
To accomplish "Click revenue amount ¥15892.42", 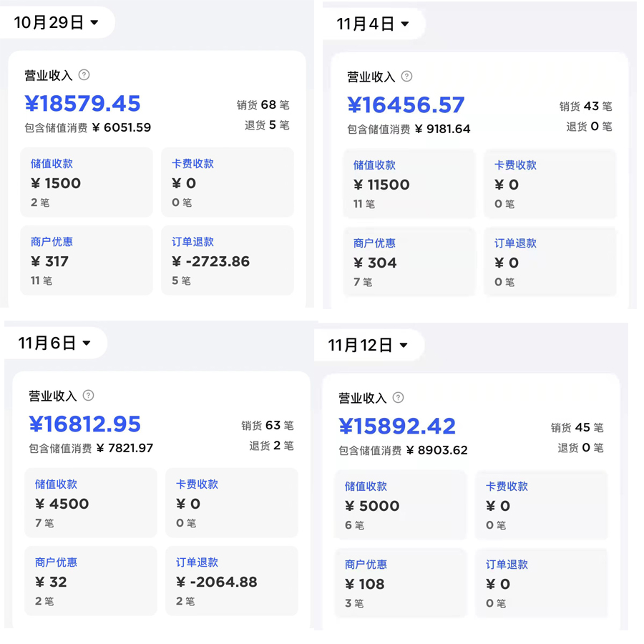I will pyautogui.click(x=397, y=426).
